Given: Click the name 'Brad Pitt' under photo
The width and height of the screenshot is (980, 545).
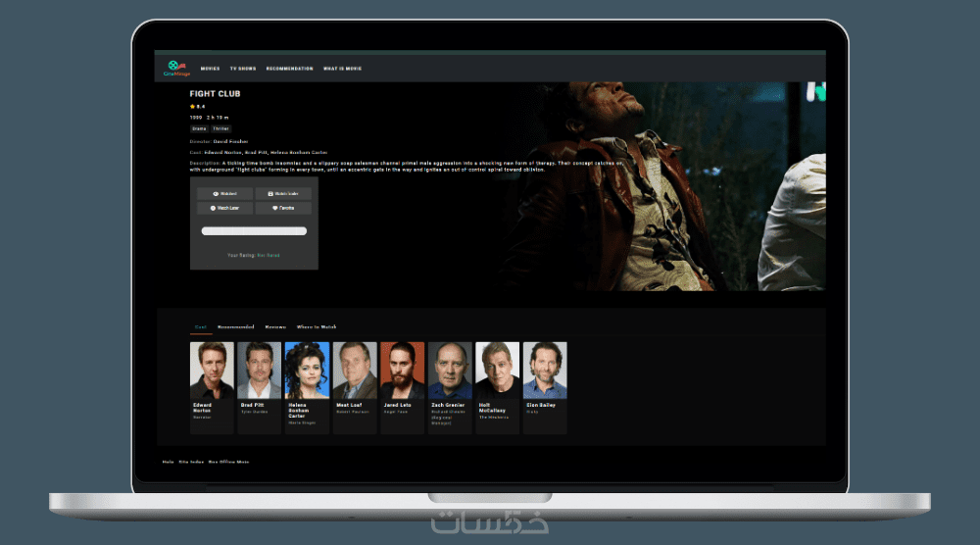Looking at the screenshot, I should [253, 405].
